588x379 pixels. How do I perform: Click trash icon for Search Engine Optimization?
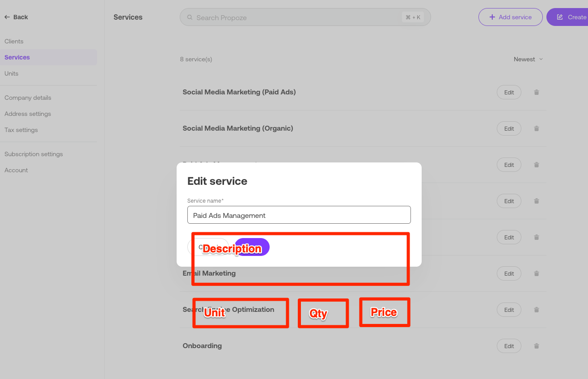tap(537, 310)
